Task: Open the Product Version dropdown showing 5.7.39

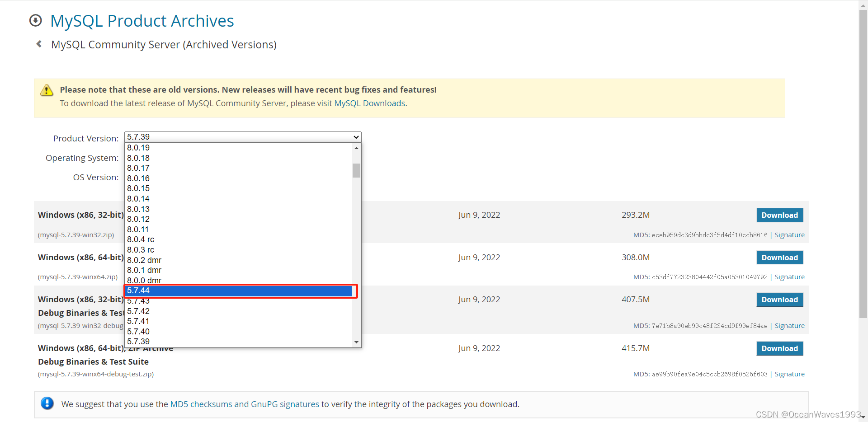Action: [x=243, y=137]
